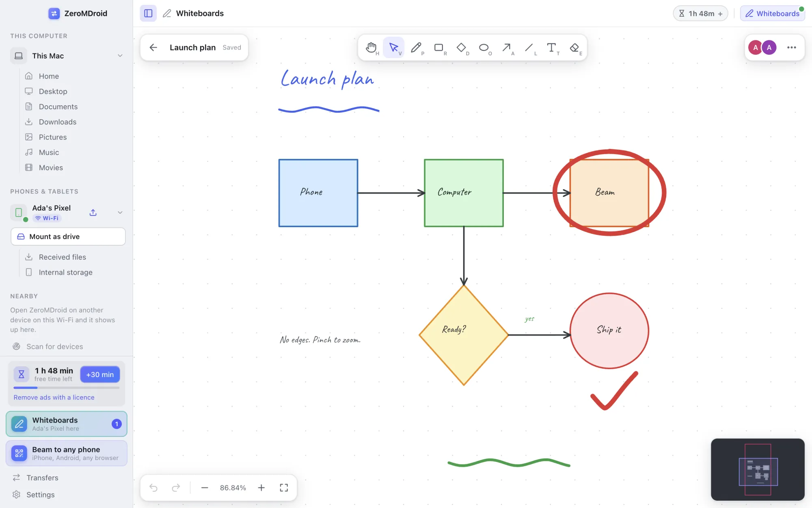Click the free time progress bar
812x508 pixels.
(x=67, y=388)
